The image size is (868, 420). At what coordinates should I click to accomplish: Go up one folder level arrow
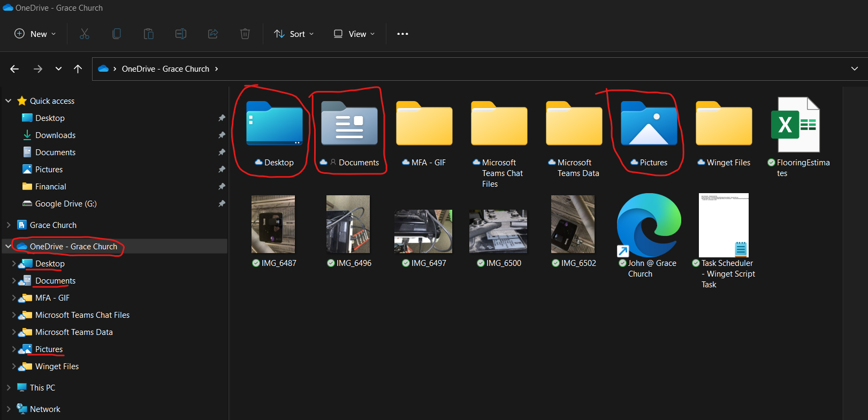pyautogui.click(x=78, y=68)
